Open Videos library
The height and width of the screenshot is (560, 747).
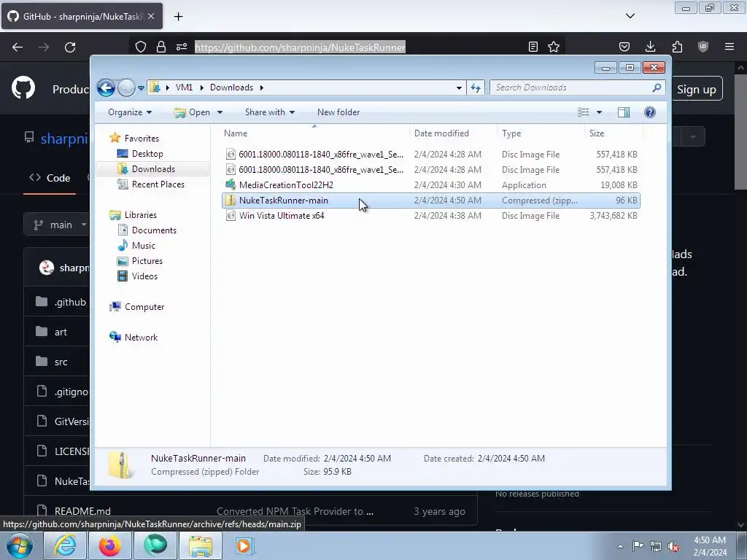[144, 276]
